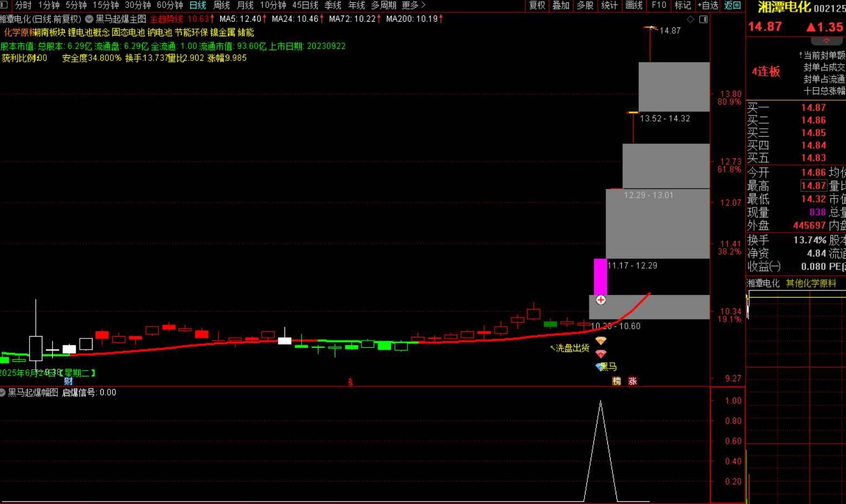
Task: Click the +自选 button
Action: coord(707,6)
